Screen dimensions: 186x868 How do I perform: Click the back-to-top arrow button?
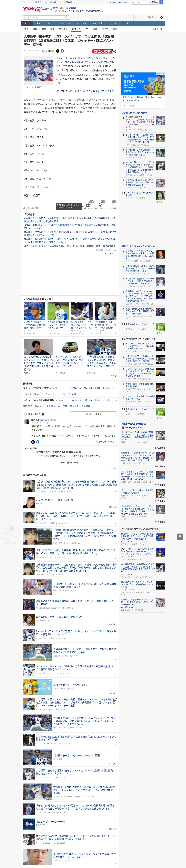[180, 536]
